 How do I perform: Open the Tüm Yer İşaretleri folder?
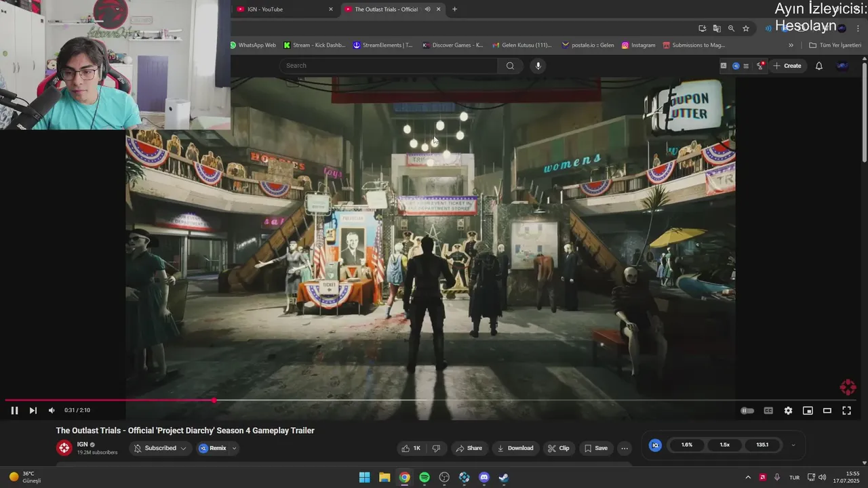point(835,45)
